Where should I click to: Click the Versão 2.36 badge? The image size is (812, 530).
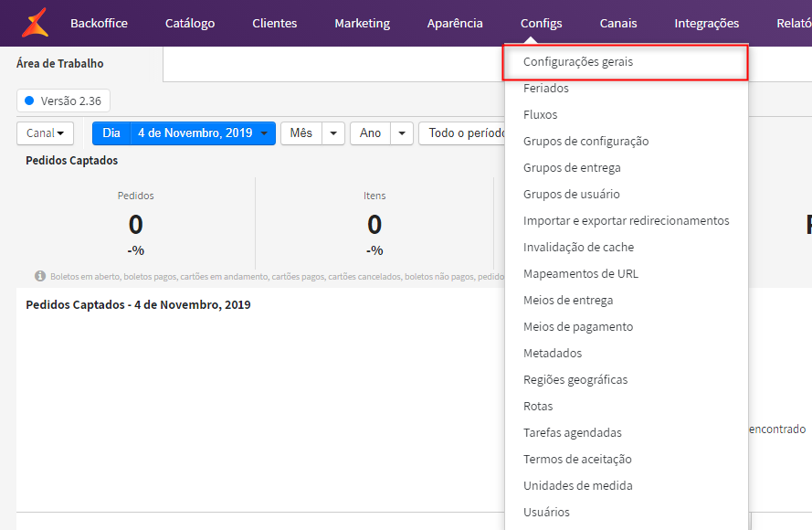pos(63,101)
